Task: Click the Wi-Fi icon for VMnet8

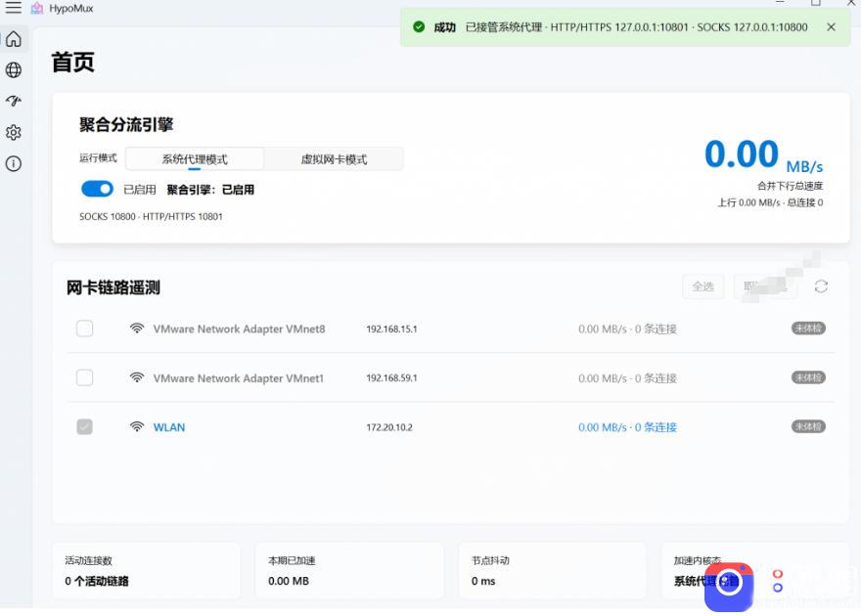Action: coord(137,328)
